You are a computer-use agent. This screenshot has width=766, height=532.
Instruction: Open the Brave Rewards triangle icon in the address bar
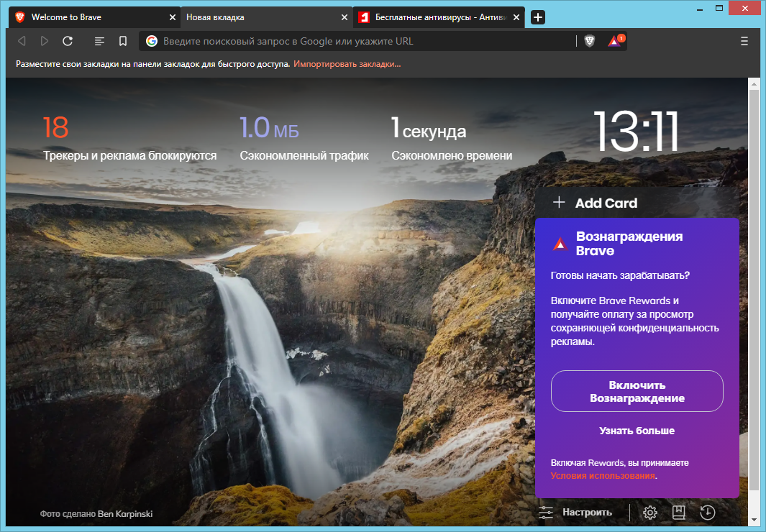click(x=616, y=41)
